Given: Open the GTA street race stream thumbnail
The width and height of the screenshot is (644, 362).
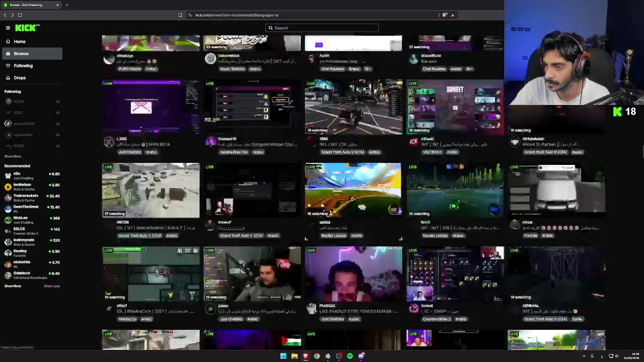Looking at the screenshot, I should (353, 107).
